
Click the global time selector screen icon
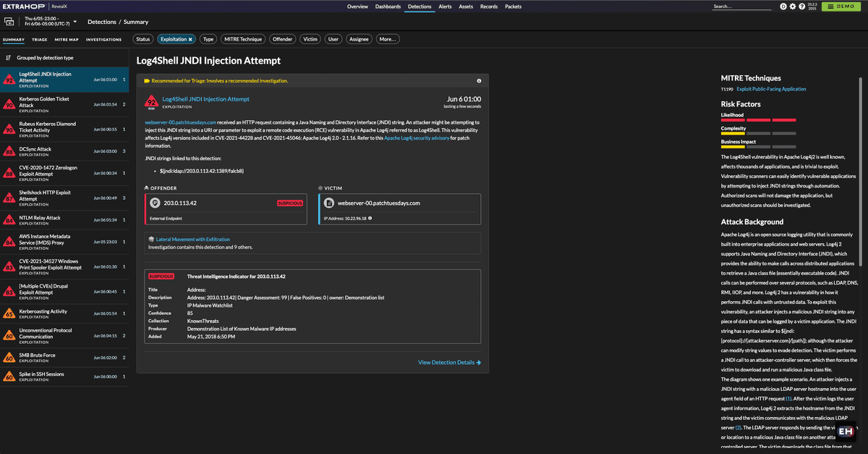tap(9, 22)
